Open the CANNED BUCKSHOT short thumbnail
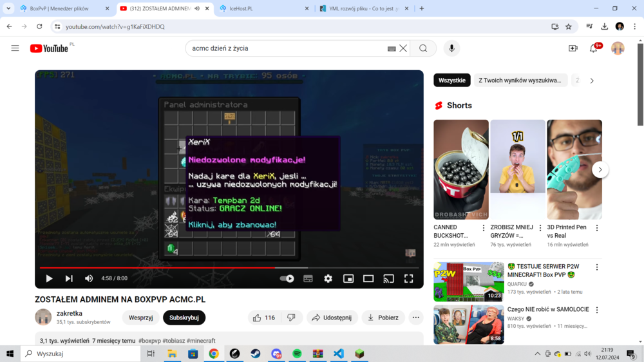644x362 pixels. (x=461, y=169)
